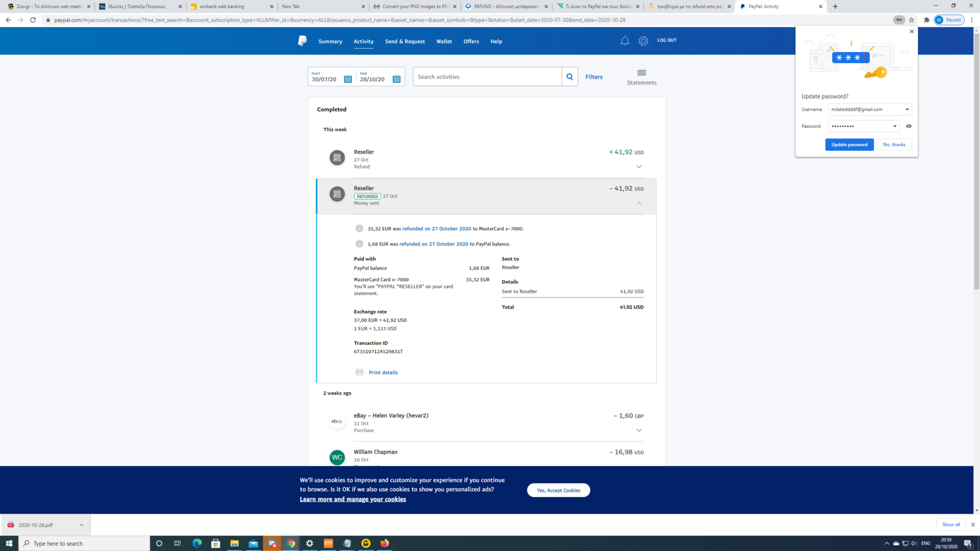Click the info icon beside 35,32 EUR refund
Image resolution: width=980 pixels, height=551 pixels.
tap(360, 228)
